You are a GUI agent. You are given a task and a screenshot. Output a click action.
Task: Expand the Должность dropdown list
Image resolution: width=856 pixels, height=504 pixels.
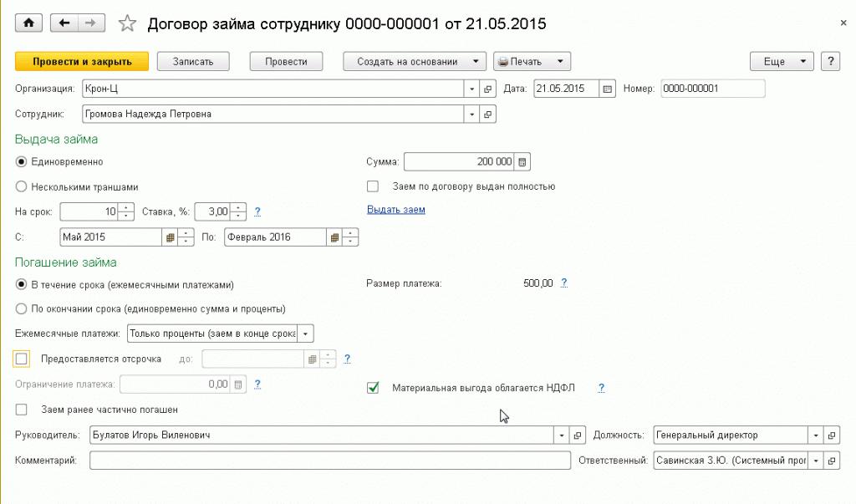(816, 435)
